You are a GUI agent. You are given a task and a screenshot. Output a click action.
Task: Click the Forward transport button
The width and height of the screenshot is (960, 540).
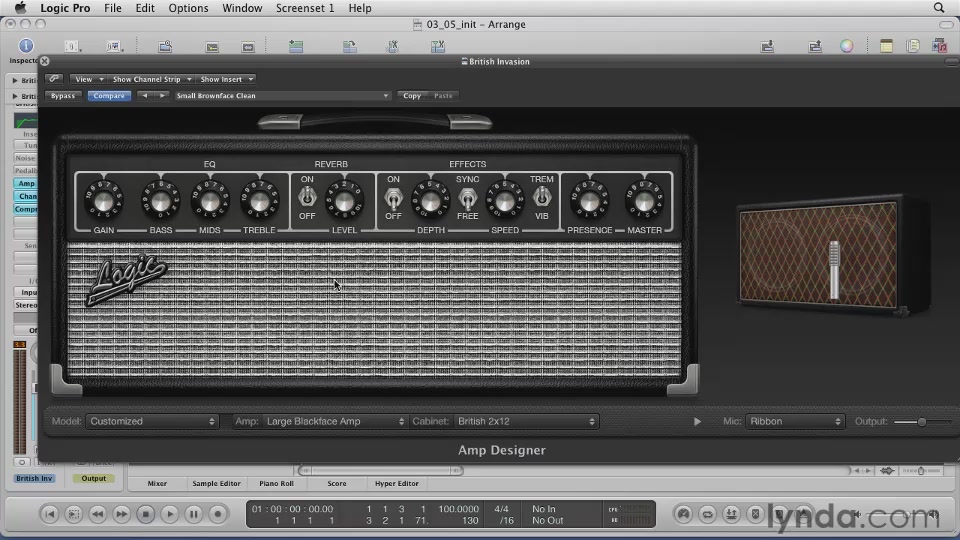tap(121, 514)
